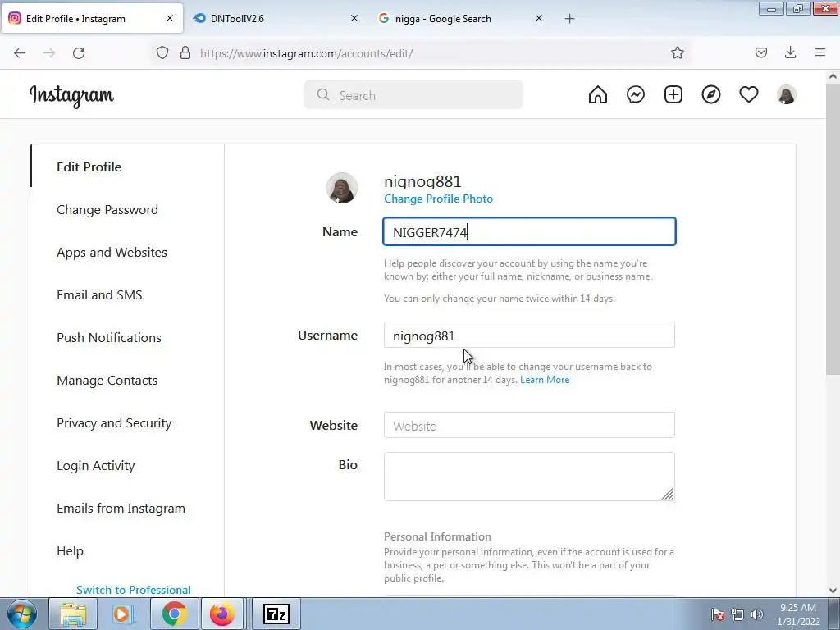
Task: Open Privacy and Security settings
Action: (x=114, y=423)
